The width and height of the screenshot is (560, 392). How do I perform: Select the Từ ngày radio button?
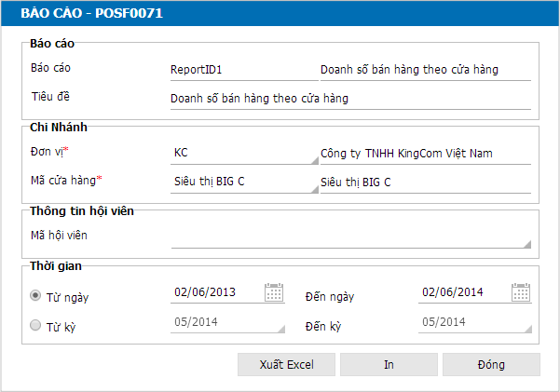tap(35, 295)
